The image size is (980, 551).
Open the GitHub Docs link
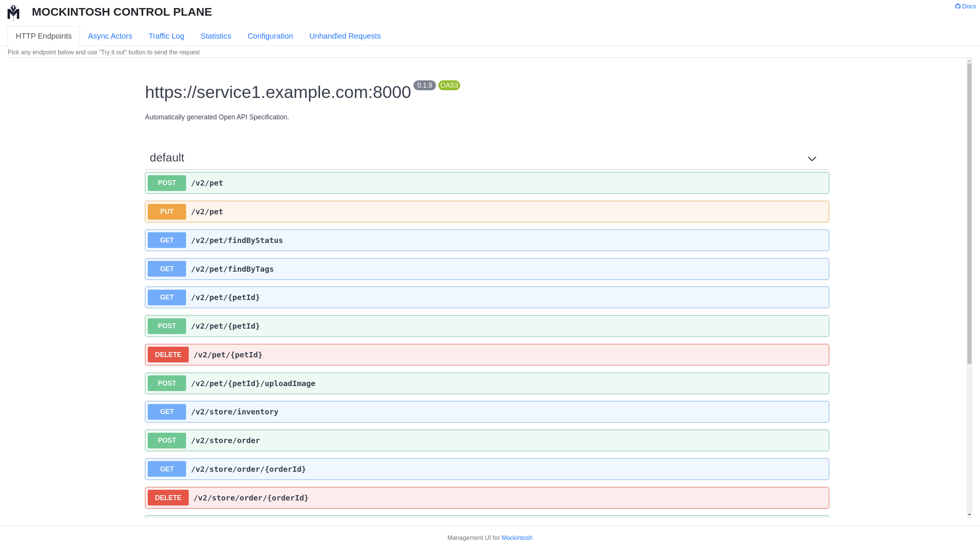tap(965, 6)
